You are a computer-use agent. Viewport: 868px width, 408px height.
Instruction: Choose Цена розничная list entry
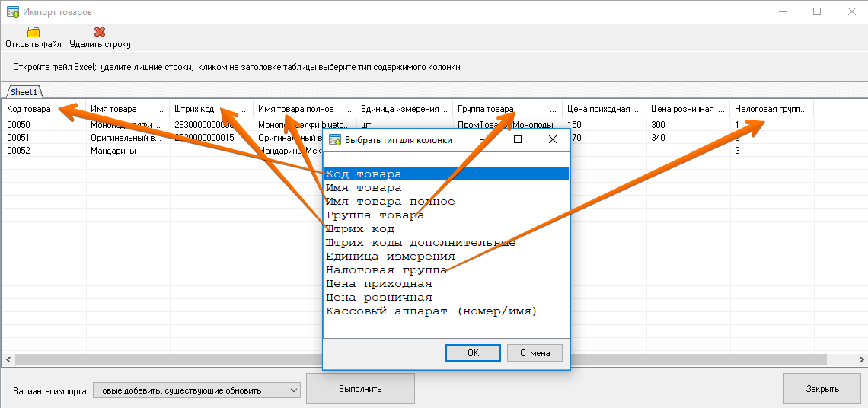tap(446, 298)
